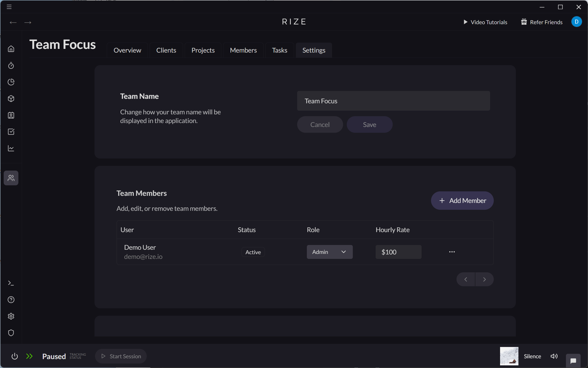Image resolution: width=588 pixels, height=368 pixels.
Task: Edit the $100 hourly rate field
Action: point(398,252)
